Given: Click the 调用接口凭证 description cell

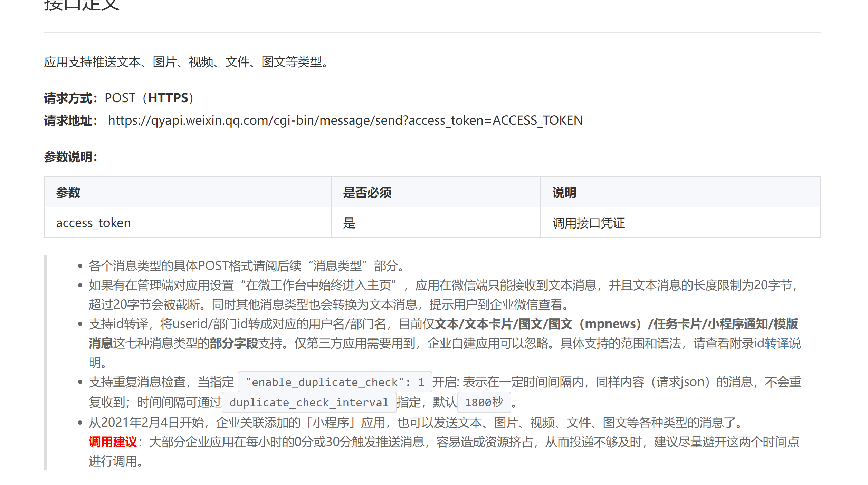Looking at the screenshot, I should (x=588, y=223).
